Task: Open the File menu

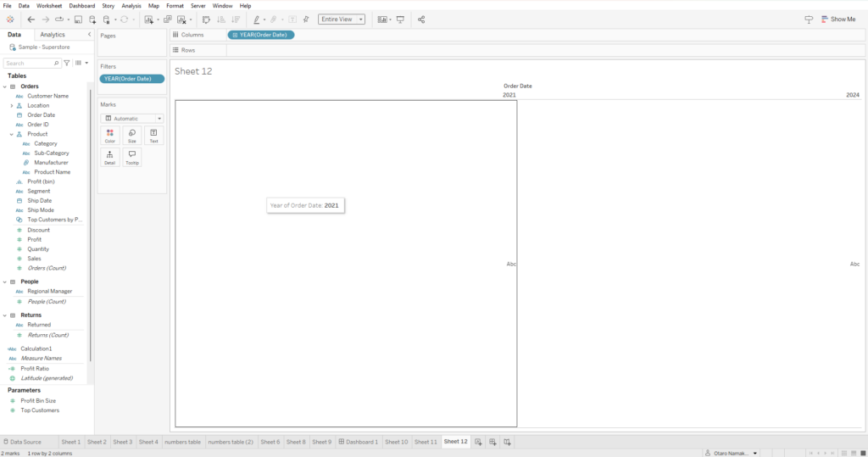Action: coord(7,6)
